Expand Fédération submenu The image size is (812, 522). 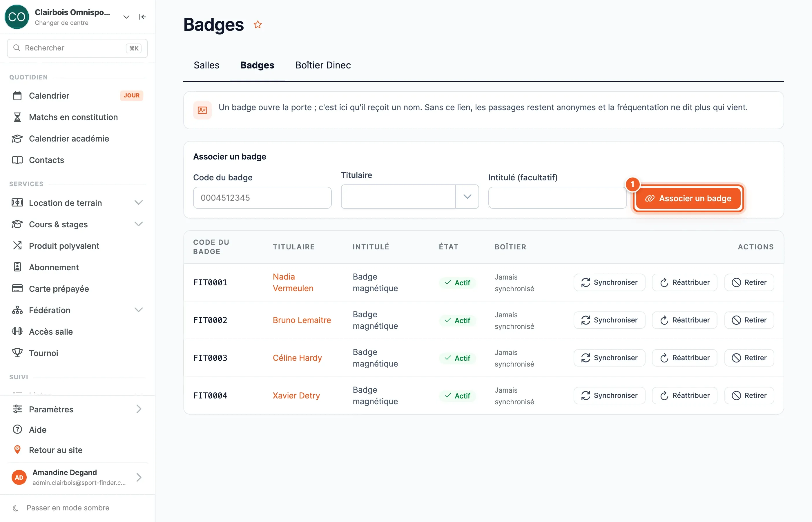tap(138, 310)
